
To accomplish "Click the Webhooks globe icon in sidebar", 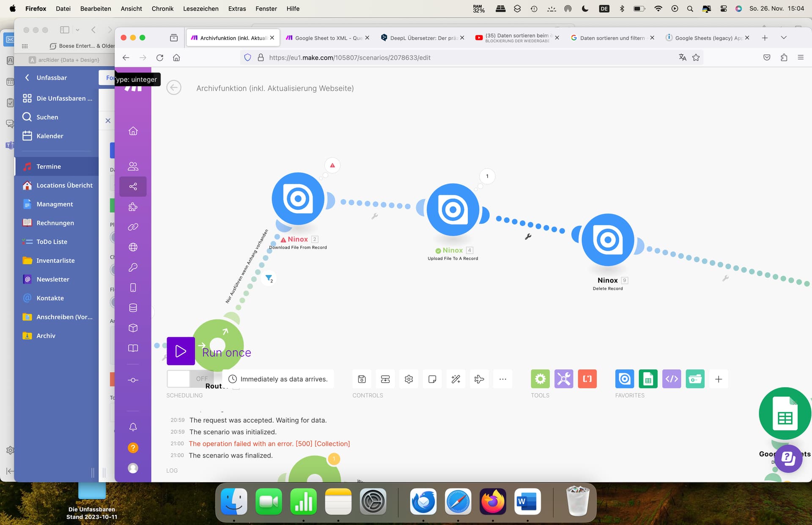I will (133, 247).
